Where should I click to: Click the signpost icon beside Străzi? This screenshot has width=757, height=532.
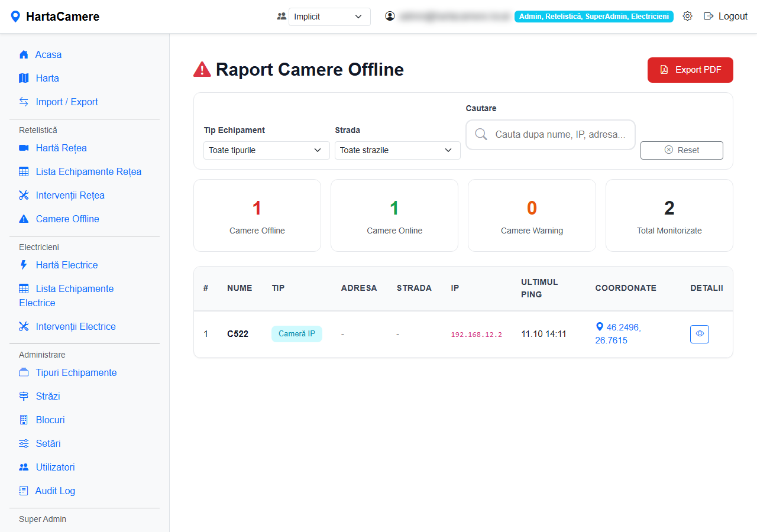pyautogui.click(x=24, y=396)
